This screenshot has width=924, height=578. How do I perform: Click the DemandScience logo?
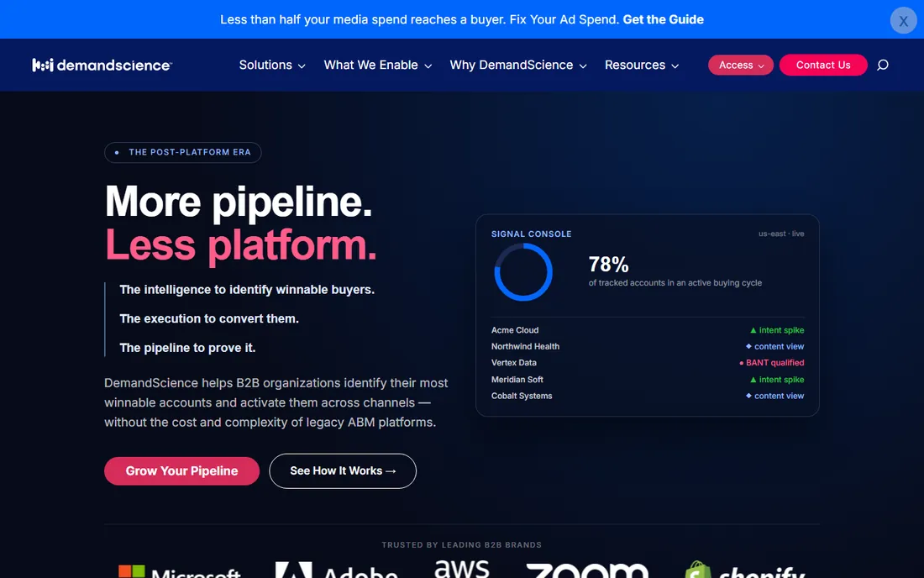click(102, 65)
